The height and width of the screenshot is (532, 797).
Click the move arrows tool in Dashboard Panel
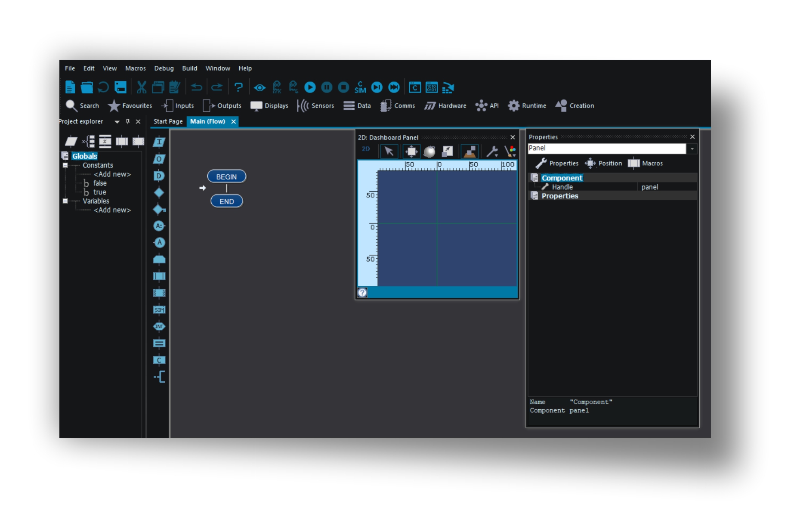[x=411, y=152]
